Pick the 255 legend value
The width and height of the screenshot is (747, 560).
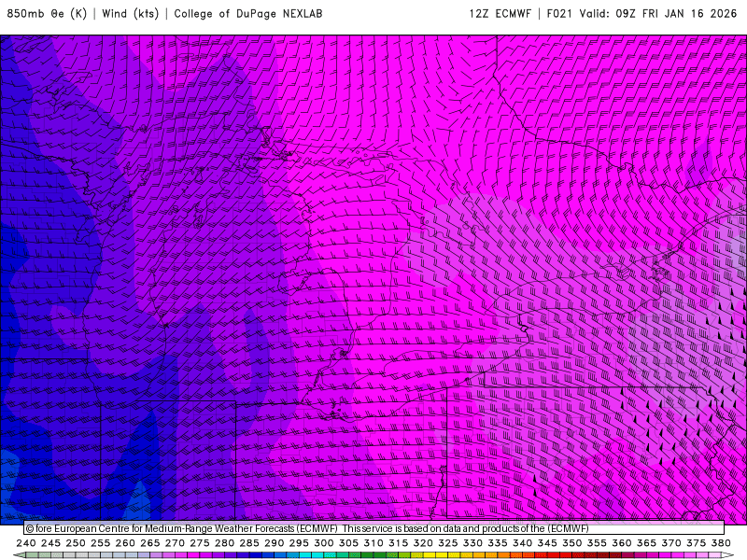100,543
